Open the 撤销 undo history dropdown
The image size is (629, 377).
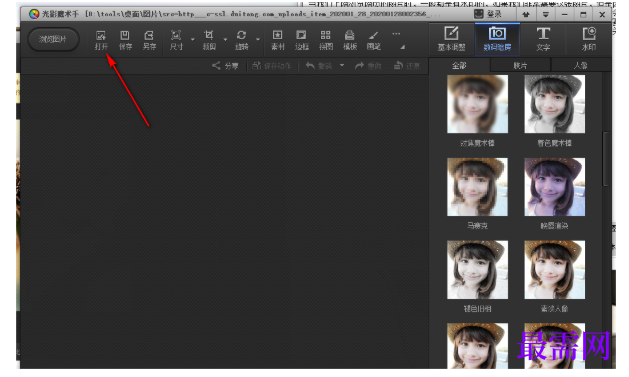point(342,65)
